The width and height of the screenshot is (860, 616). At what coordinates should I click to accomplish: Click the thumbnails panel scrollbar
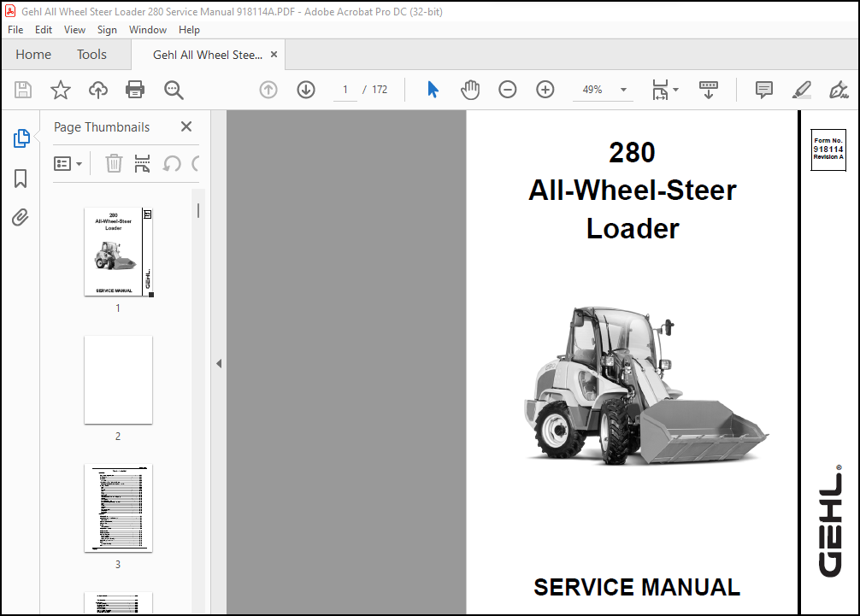[x=198, y=211]
